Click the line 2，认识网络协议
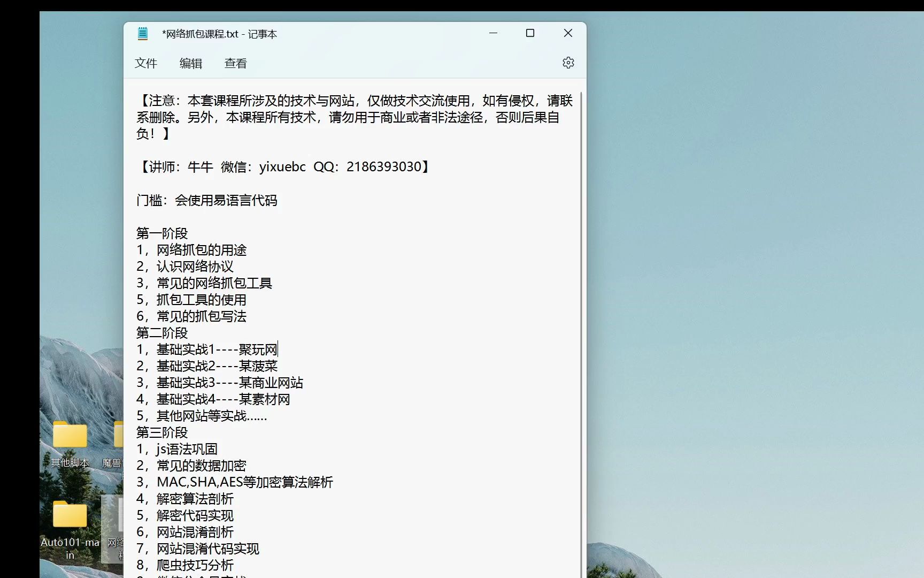 pyautogui.click(x=185, y=267)
